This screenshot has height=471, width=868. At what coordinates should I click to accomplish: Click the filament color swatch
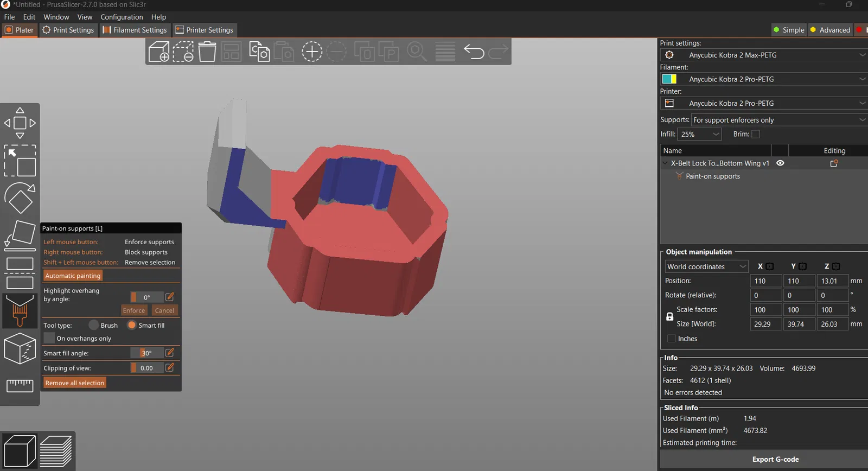(x=669, y=79)
